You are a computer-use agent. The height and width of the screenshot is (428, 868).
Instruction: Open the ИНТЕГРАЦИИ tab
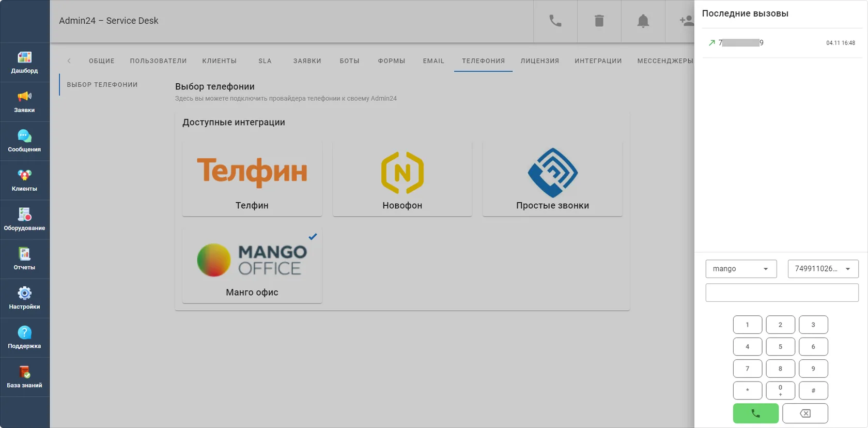[x=598, y=61]
